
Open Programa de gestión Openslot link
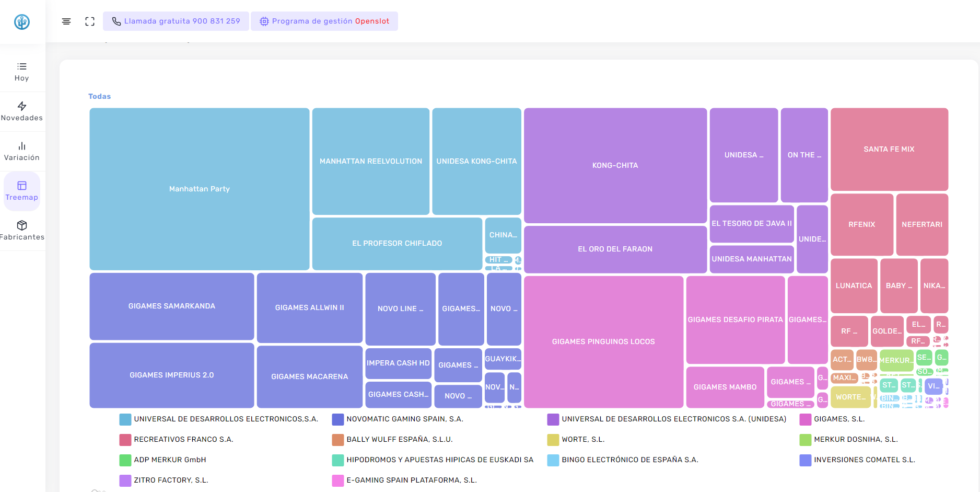(x=324, y=21)
